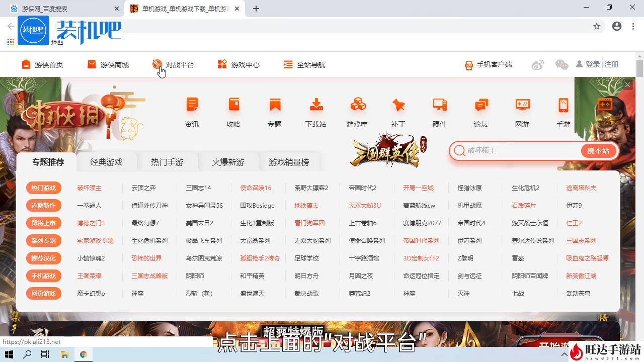Open the 游戏库 game library icon

tap(357, 105)
